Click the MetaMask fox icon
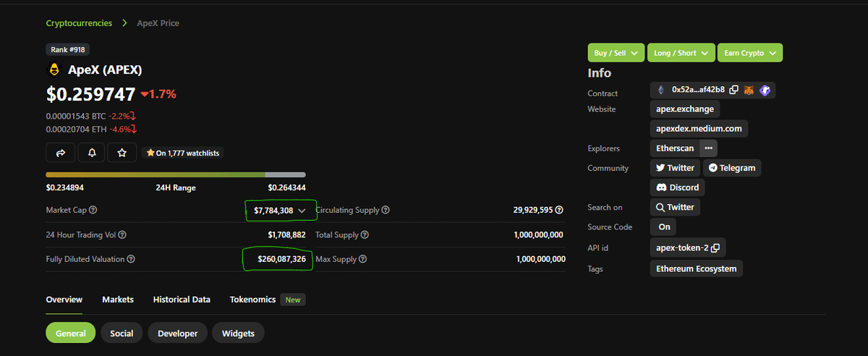Viewport: 868px width, 356px height. click(749, 90)
